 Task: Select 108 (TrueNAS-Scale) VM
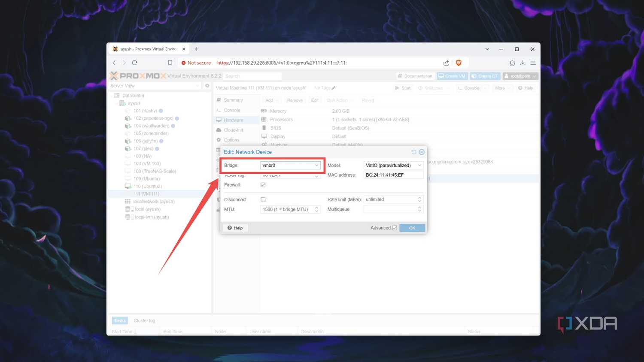pyautogui.click(x=155, y=171)
